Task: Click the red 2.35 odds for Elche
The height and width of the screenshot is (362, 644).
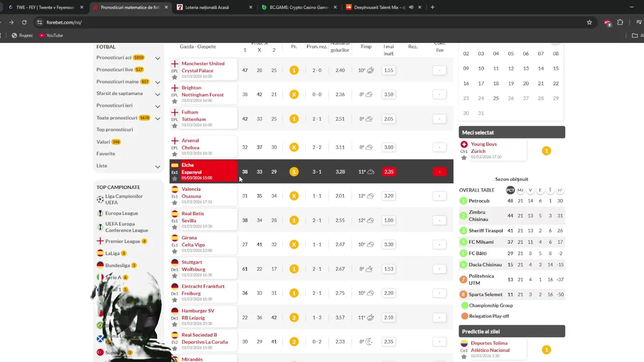Action: (388, 171)
